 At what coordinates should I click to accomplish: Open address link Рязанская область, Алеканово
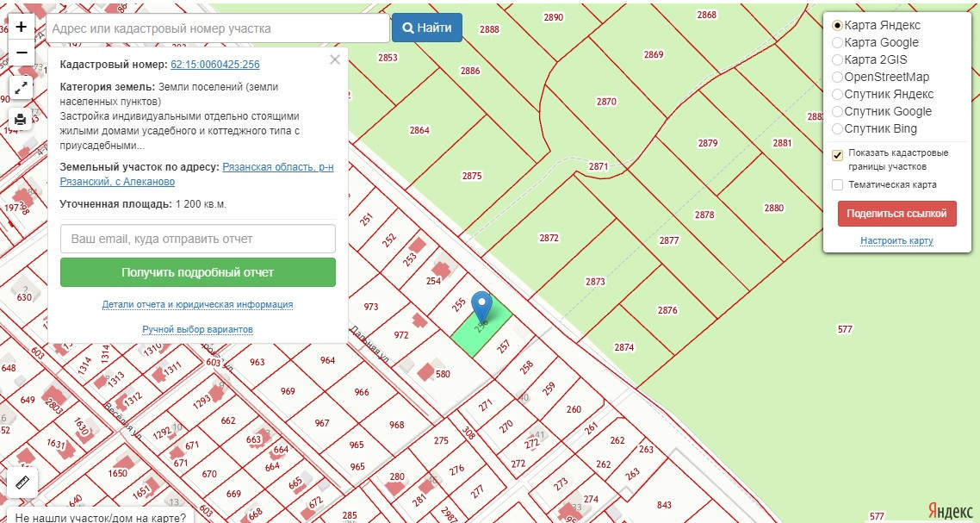pyautogui.click(x=197, y=175)
